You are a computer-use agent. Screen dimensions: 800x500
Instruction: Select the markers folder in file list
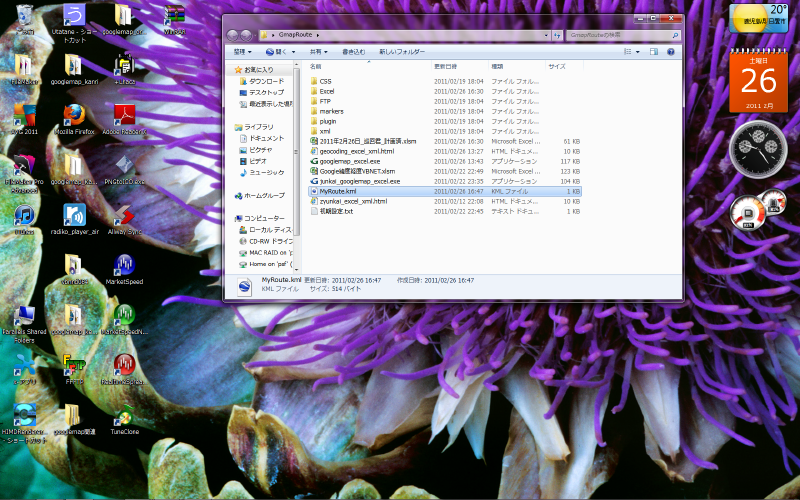pyautogui.click(x=332, y=111)
